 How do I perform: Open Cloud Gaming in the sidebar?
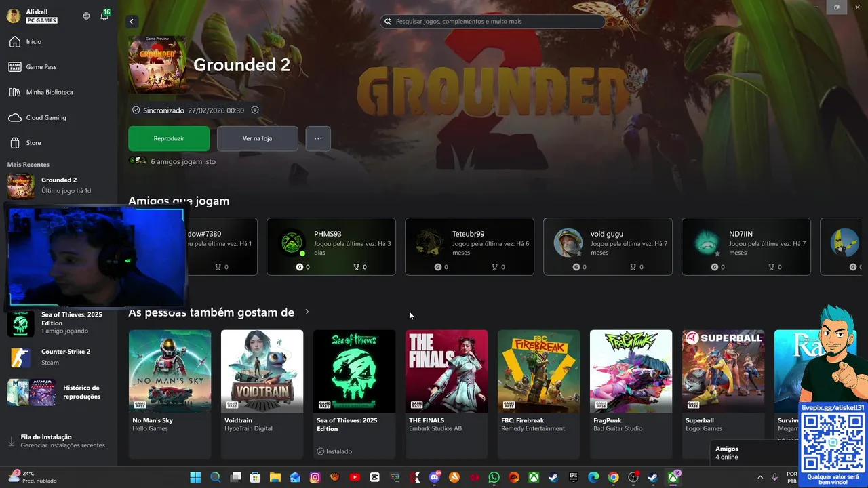[x=58, y=117]
